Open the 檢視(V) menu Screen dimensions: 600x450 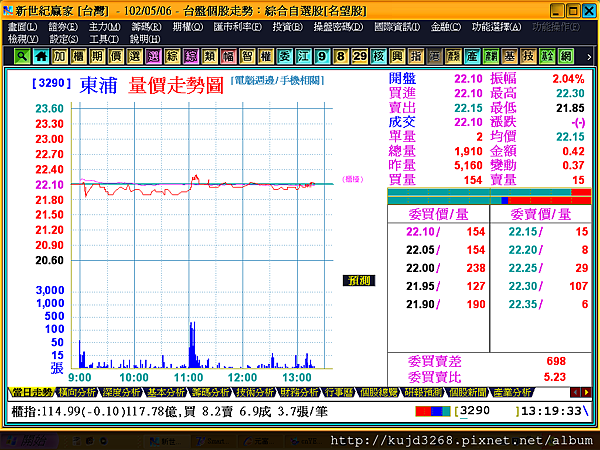23,39
